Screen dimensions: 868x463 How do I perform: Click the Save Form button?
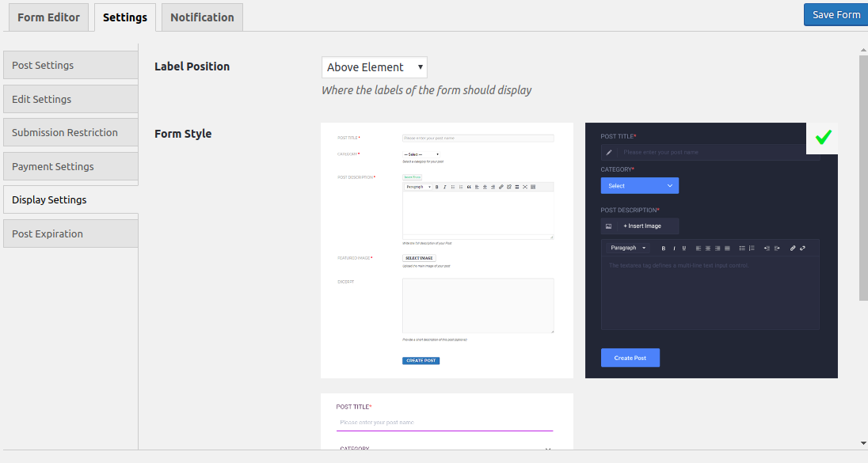tap(836, 15)
